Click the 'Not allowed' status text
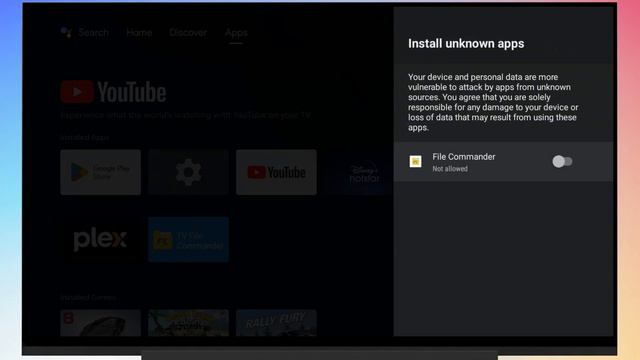Viewport: 640px width, 360px height. coord(450,169)
